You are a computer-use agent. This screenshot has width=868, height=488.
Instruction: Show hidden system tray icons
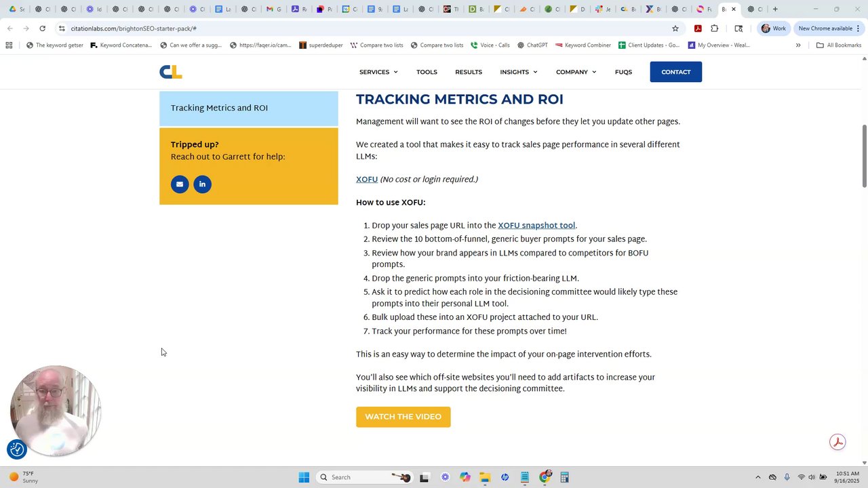coord(758,477)
